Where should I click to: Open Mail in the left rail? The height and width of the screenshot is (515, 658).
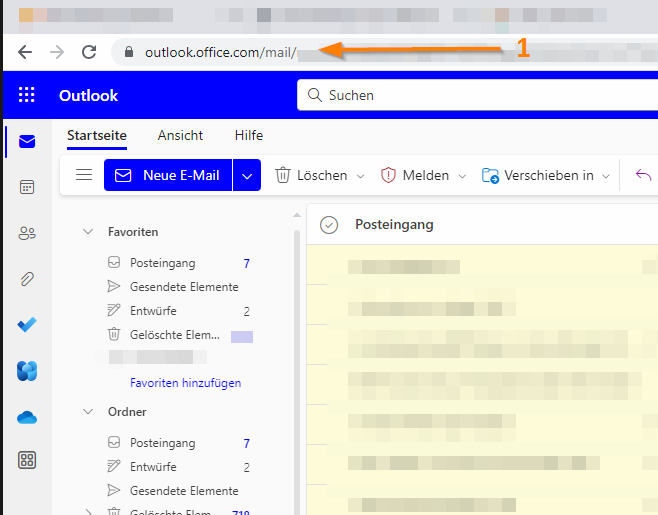[27, 142]
